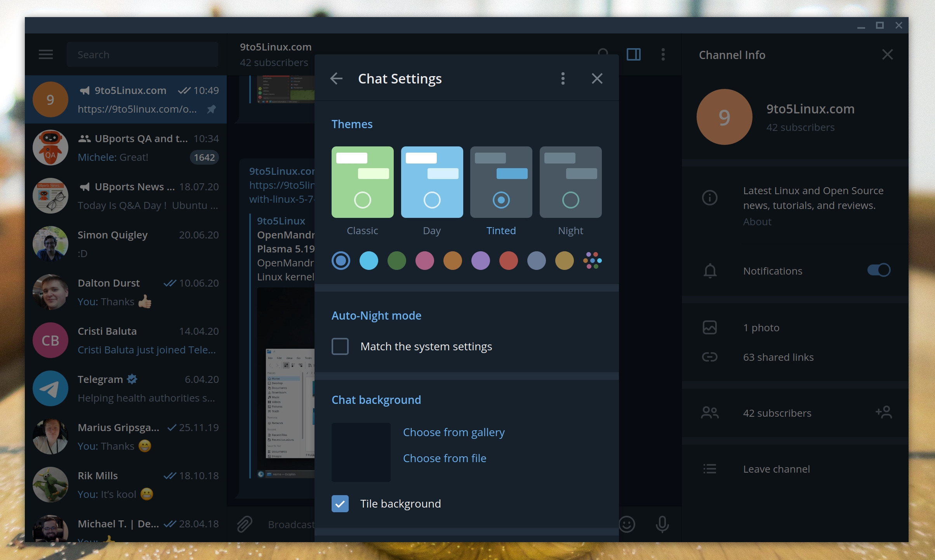Open channel header three-dot menu
The height and width of the screenshot is (560, 935).
pyautogui.click(x=663, y=54)
